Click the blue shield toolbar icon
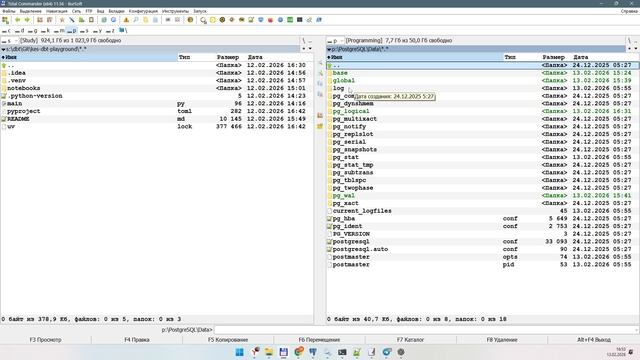Screen dimensions: 640x360 [261, 20]
